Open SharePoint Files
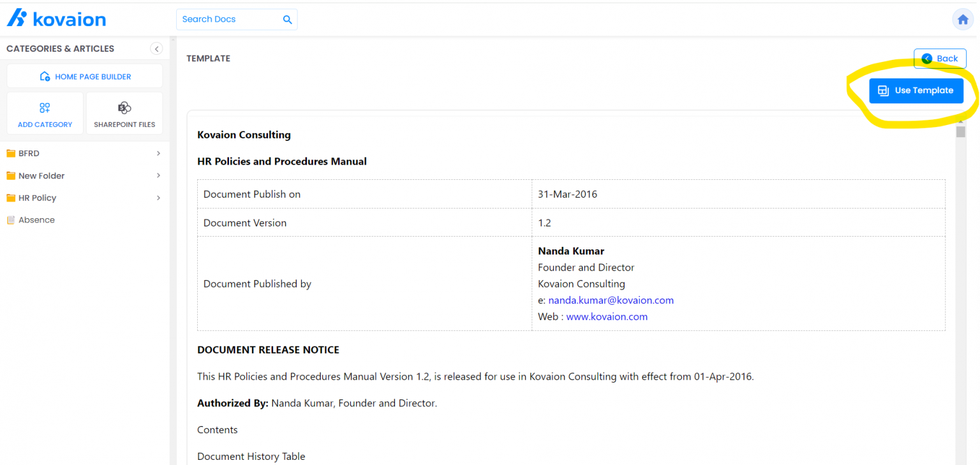Viewport: 980px width, 465px height. tap(124, 114)
